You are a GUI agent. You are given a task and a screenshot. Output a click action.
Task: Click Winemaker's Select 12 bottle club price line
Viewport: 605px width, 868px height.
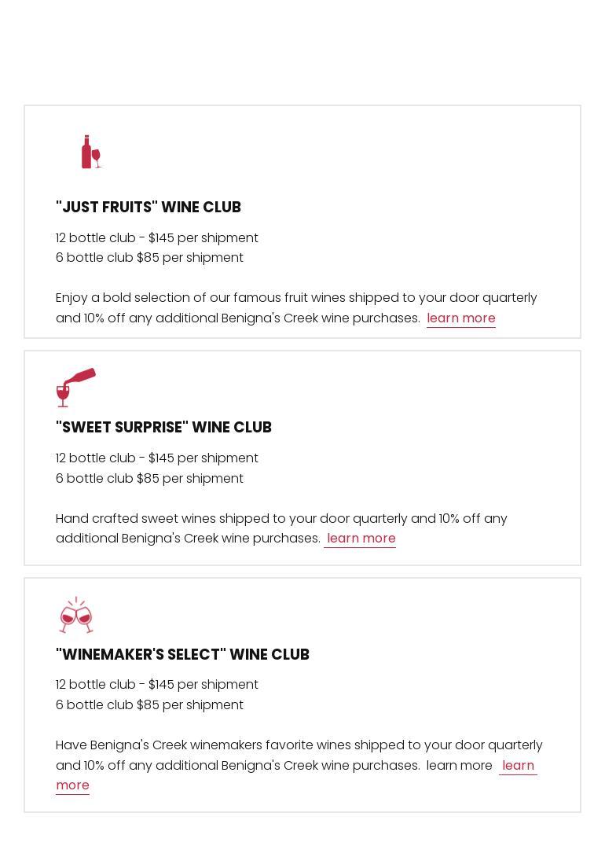point(157,685)
